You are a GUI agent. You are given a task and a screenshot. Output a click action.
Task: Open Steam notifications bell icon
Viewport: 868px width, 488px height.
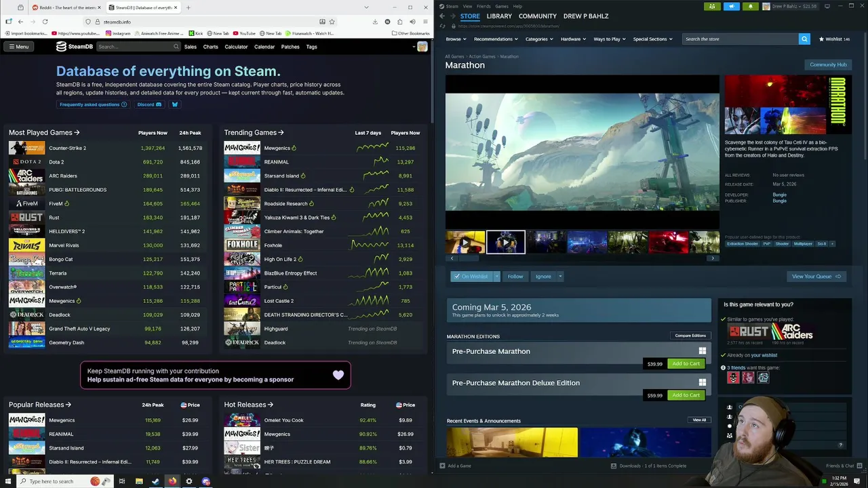coord(750,6)
